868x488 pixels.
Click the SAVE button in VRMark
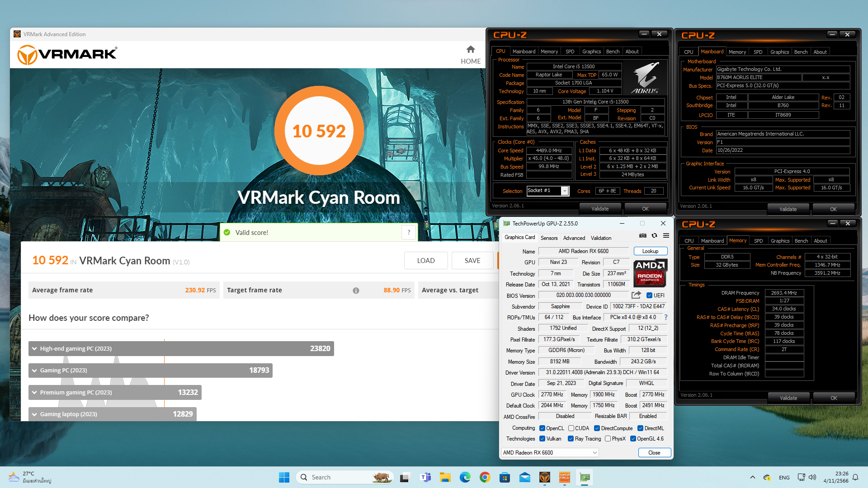(x=472, y=261)
